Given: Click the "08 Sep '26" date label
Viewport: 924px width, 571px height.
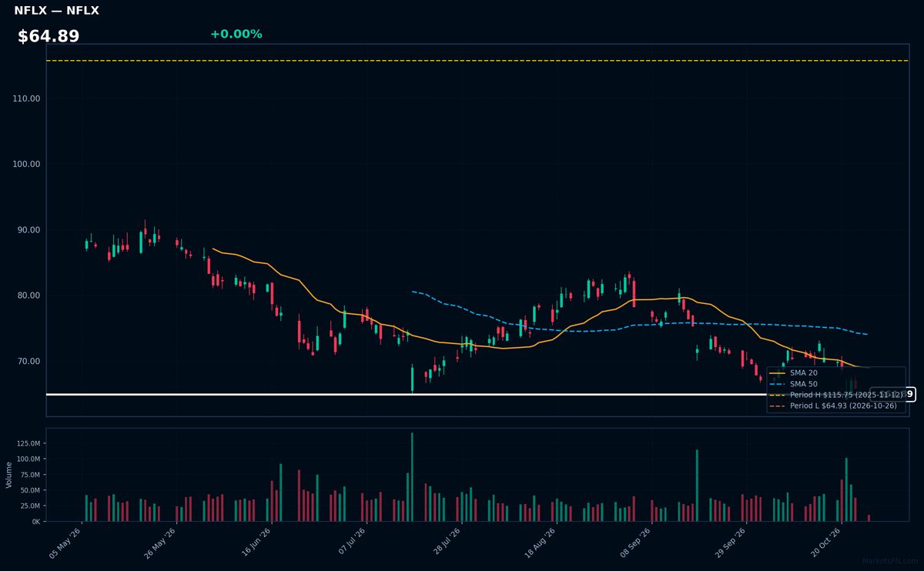Looking at the screenshot, I should [635, 543].
